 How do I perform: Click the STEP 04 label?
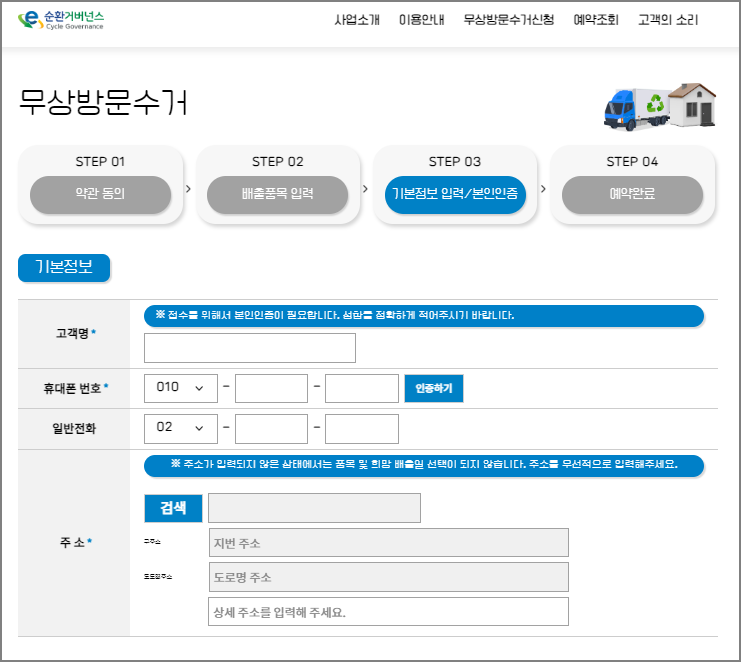click(632, 162)
